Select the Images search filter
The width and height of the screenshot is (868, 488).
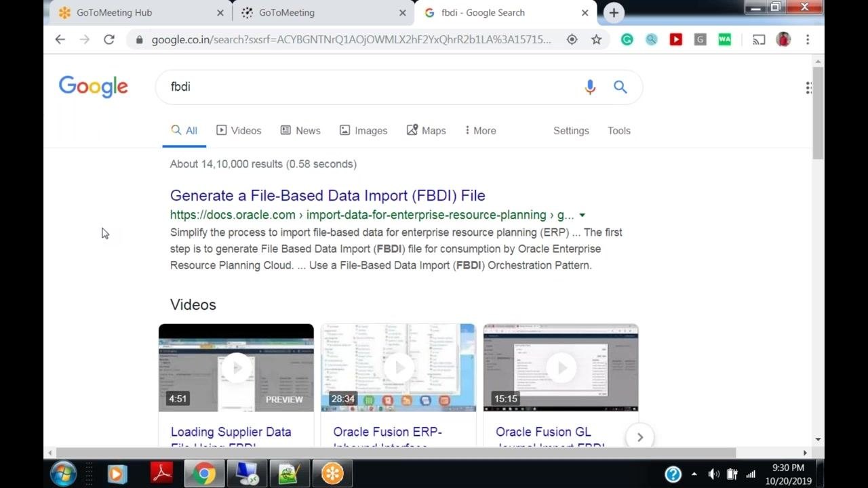coord(363,131)
